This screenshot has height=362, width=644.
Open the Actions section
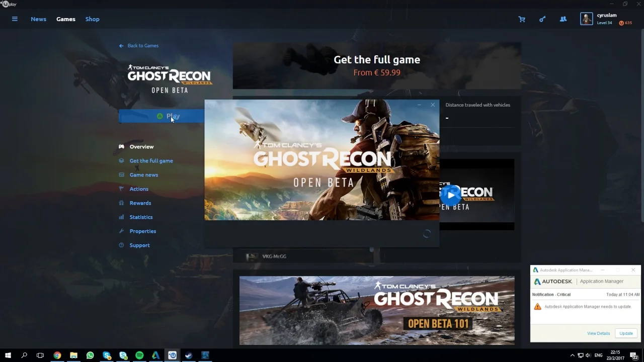[x=139, y=189]
